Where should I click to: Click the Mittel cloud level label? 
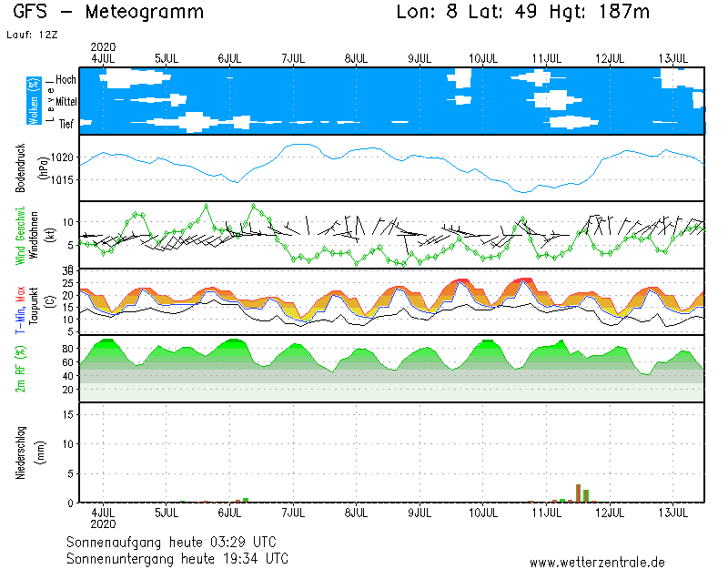tap(66, 102)
